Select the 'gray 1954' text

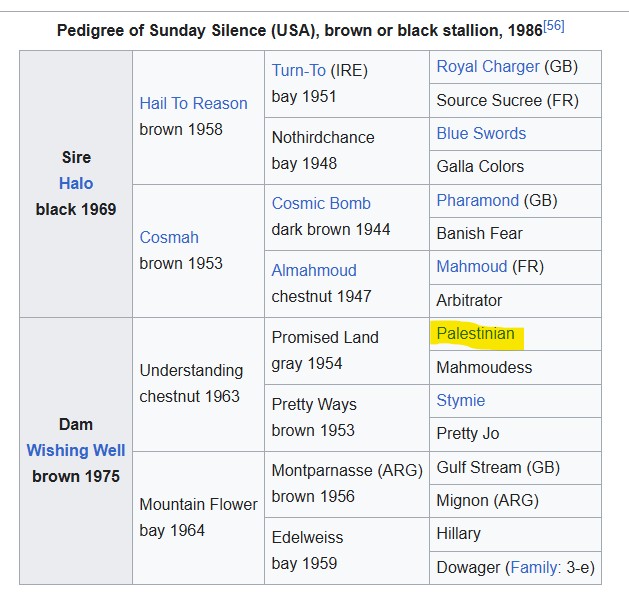307,364
